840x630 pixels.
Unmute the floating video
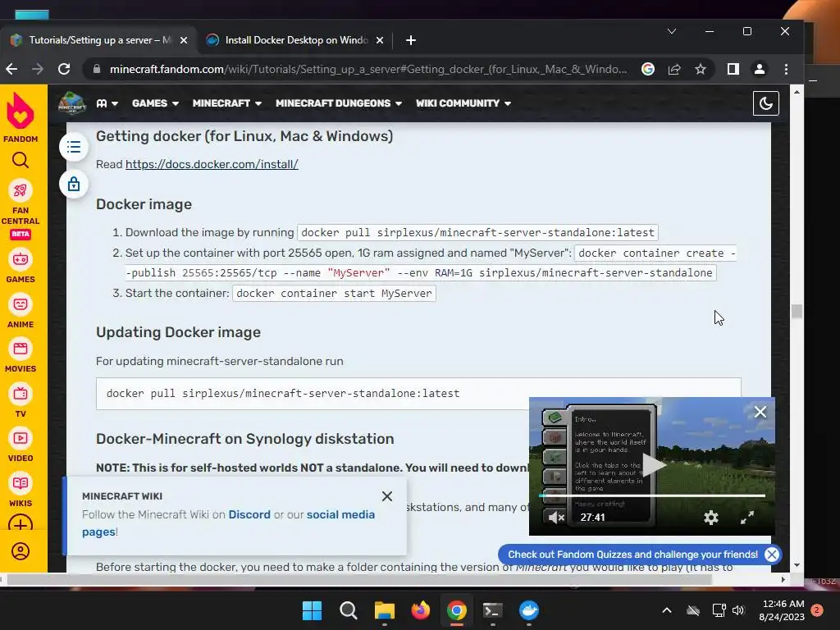click(x=557, y=518)
